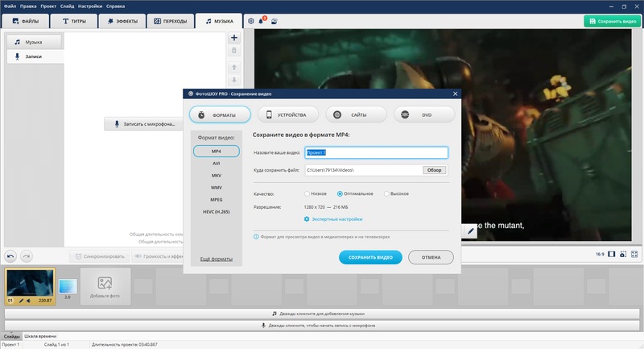Click the Добавьте фото placeholder icon
The height and width of the screenshot is (349, 644).
click(x=105, y=283)
